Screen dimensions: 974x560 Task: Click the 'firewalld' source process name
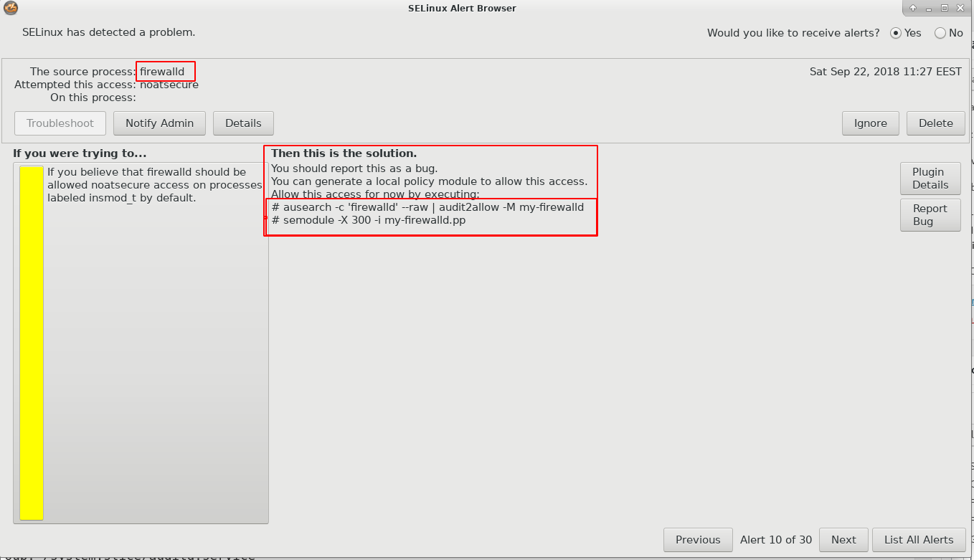162,72
